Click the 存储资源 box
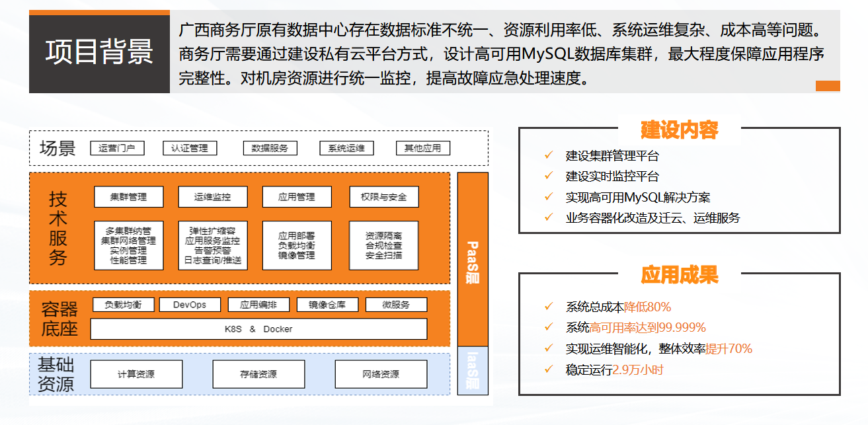Image resolution: width=868 pixels, height=425 pixels. [x=258, y=374]
